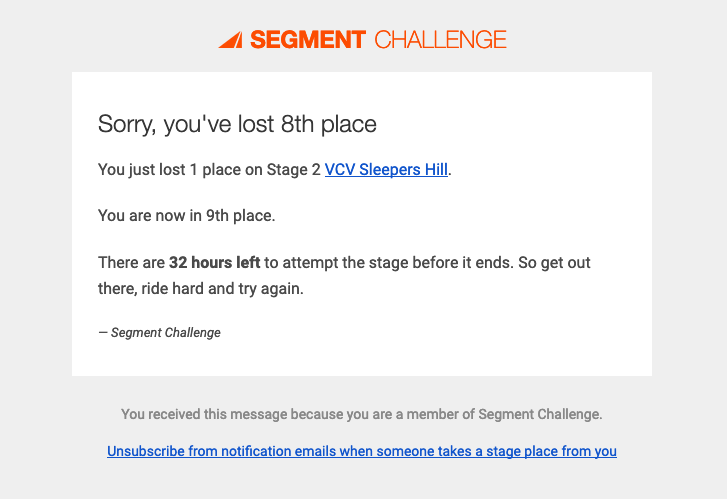727x499 pixels.
Task: Click the "Sorry, you've lost 8th place" heading
Action: pyautogui.click(x=237, y=124)
